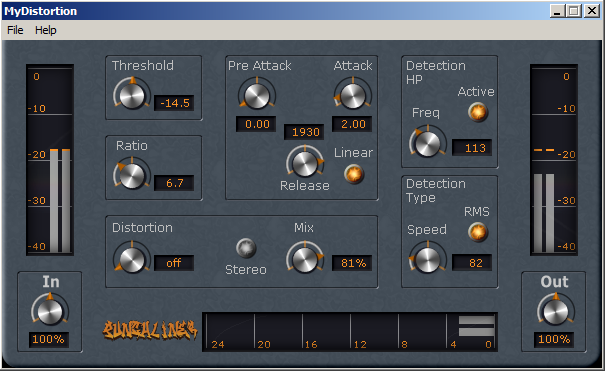Click the Attack knob

click(353, 95)
